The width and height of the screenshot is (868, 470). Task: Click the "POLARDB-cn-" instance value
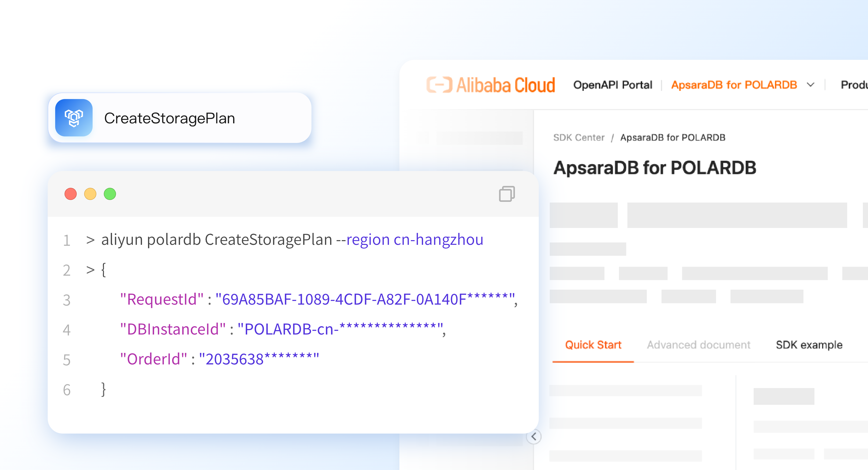340,329
